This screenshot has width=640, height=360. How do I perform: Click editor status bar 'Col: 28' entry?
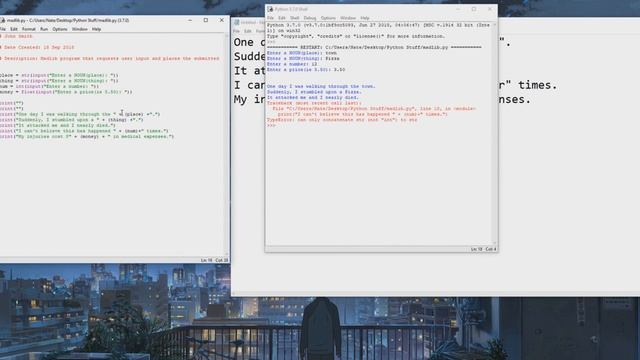click(222, 260)
